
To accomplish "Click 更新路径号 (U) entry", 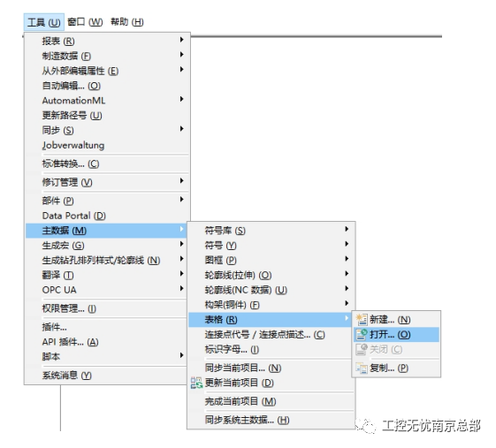I will [x=107, y=116].
